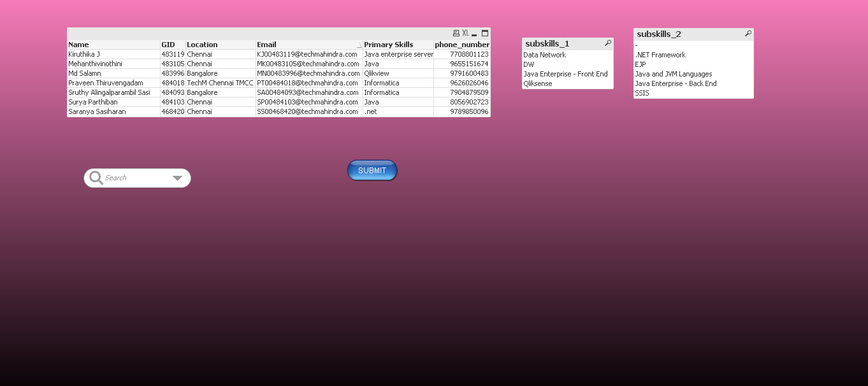Click the magnifier icon in Search box

[96, 178]
